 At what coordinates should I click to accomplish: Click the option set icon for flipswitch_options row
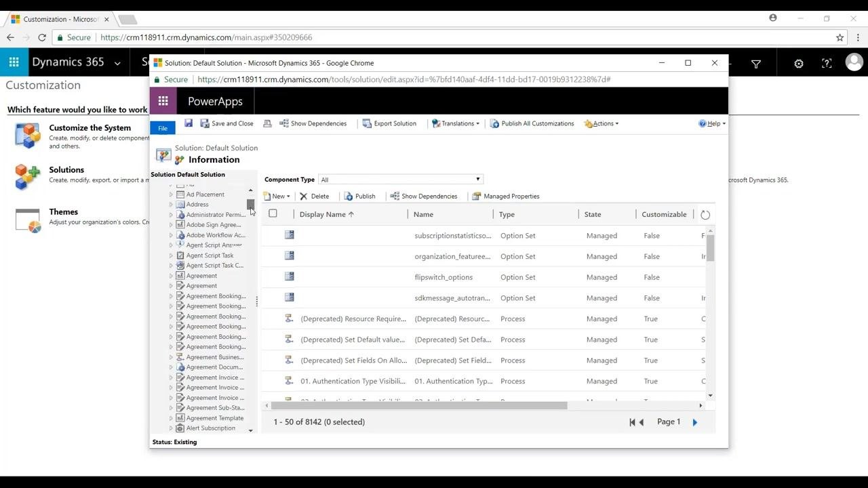(290, 277)
